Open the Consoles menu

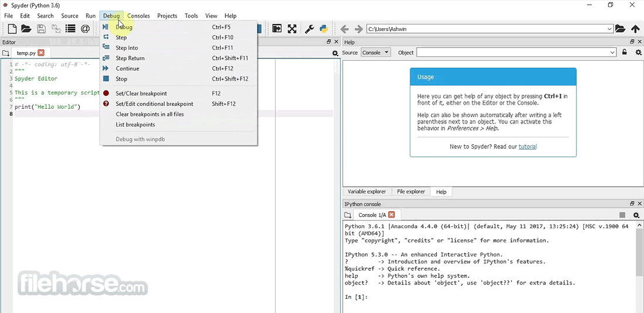pos(138,16)
